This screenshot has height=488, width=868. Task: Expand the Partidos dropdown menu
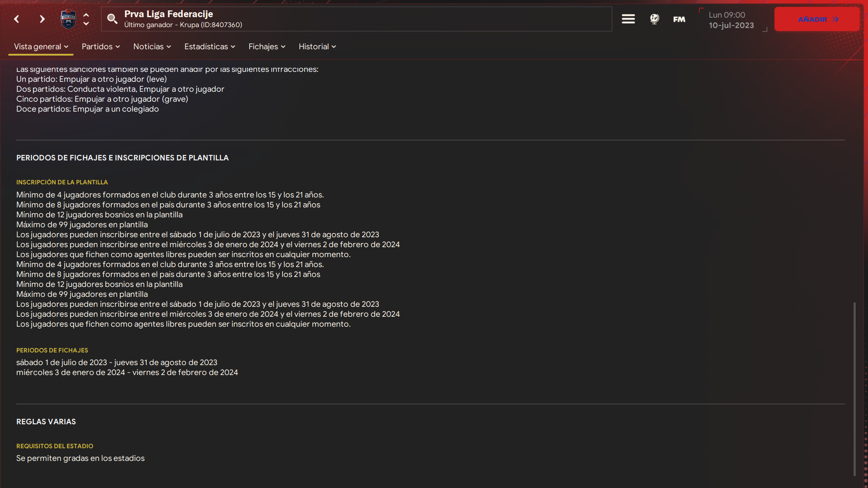(x=101, y=47)
